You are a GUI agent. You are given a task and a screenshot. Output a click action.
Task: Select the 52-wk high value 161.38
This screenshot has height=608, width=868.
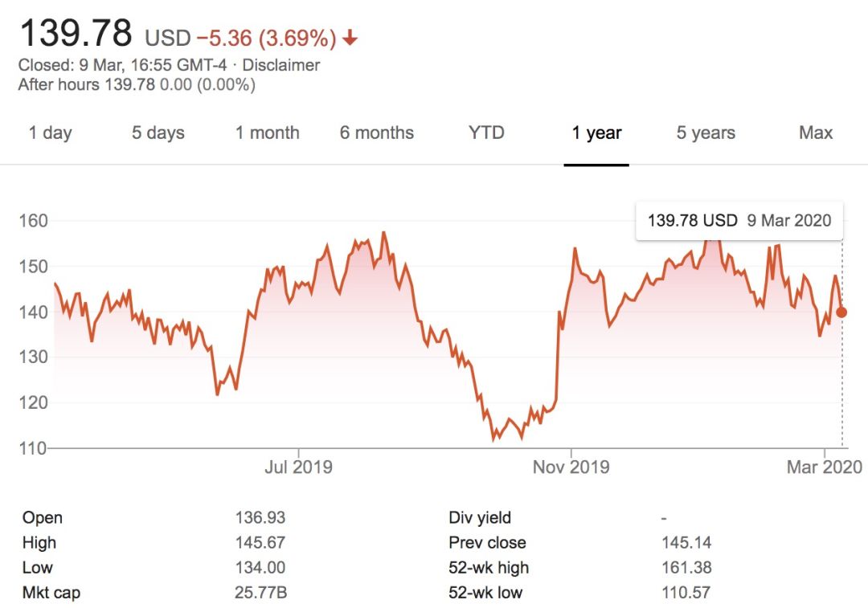pyautogui.click(x=686, y=568)
